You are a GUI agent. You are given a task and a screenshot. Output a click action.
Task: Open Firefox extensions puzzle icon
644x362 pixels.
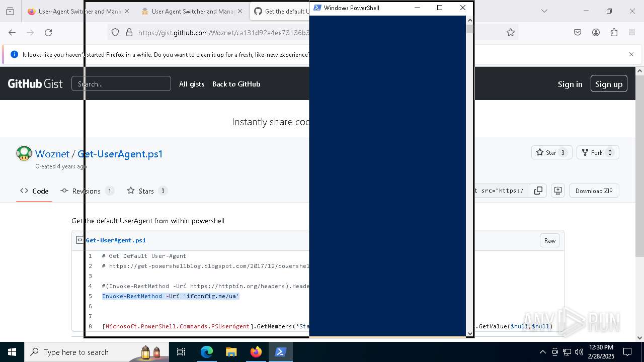[x=614, y=32]
